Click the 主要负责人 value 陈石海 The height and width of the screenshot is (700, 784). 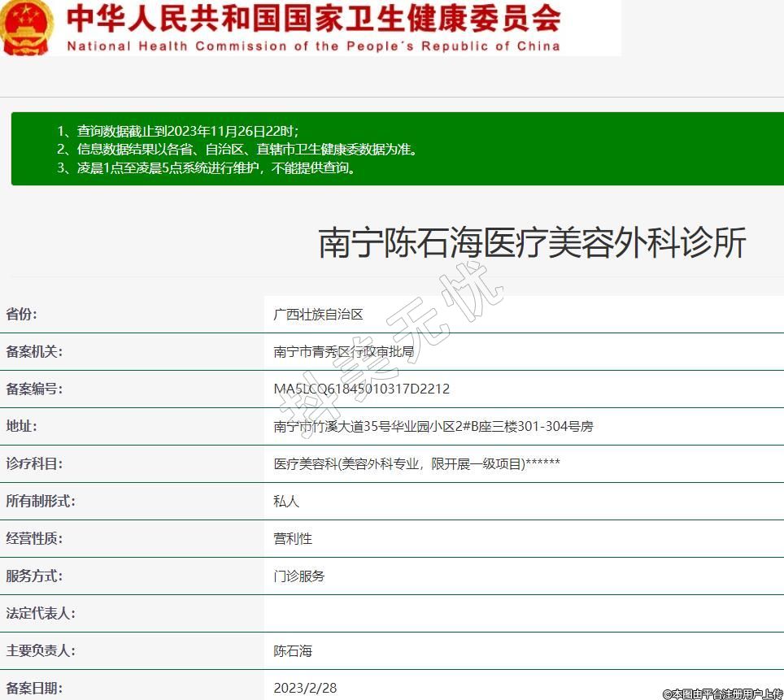[x=293, y=651]
